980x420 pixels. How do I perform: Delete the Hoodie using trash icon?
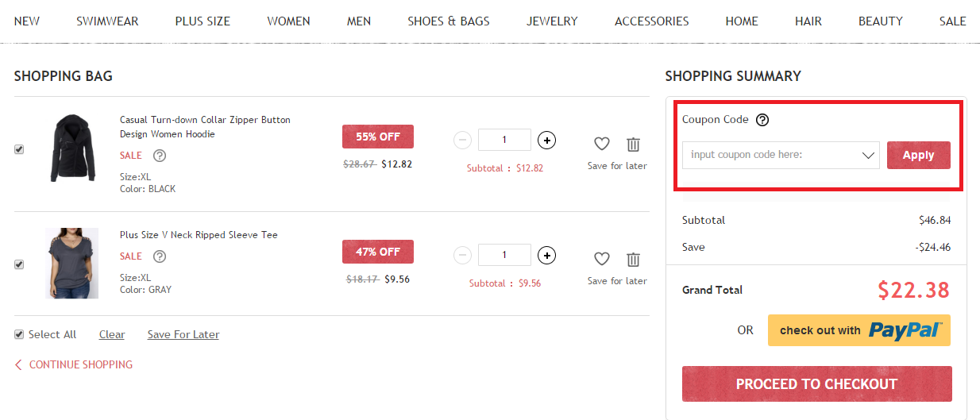click(x=633, y=144)
